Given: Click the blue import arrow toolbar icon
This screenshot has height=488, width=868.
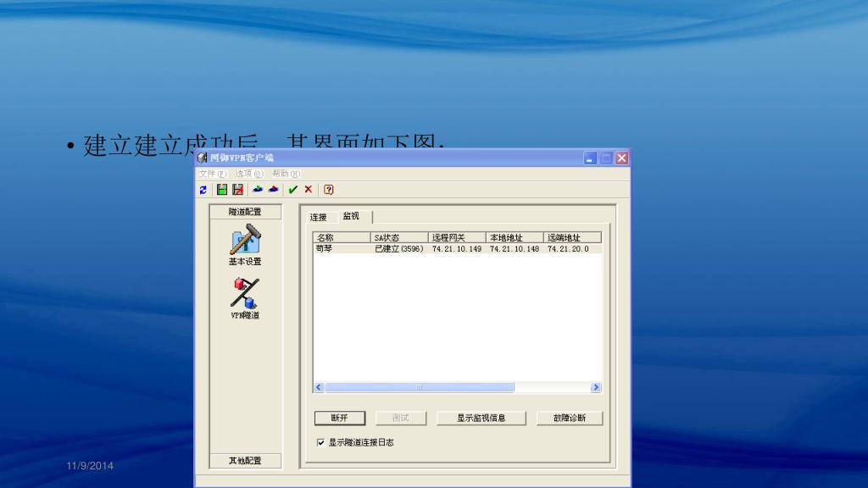Looking at the screenshot, I should coord(258,189).
